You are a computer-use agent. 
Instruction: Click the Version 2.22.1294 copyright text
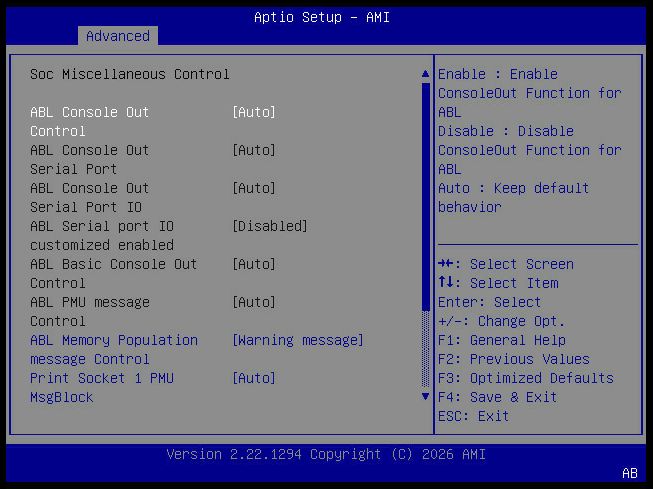coord(326,454)
